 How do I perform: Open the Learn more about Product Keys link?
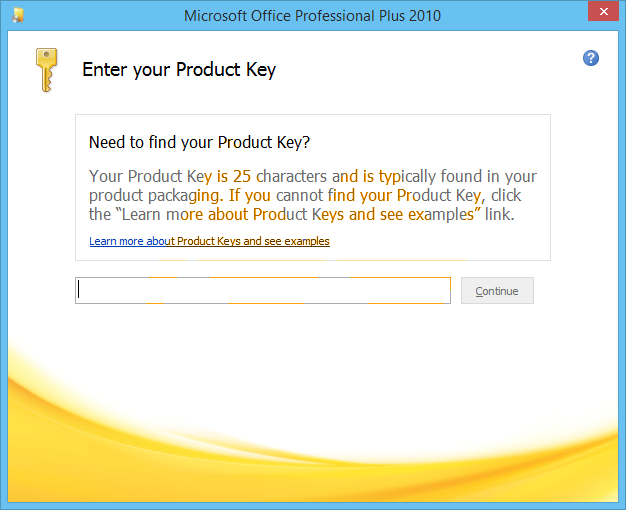click(209, 241)
